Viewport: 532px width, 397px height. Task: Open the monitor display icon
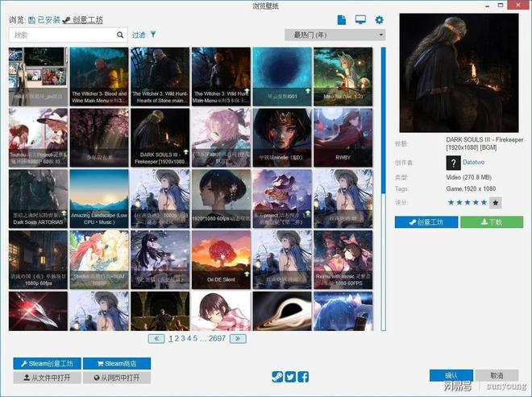[x=360, y=19]
